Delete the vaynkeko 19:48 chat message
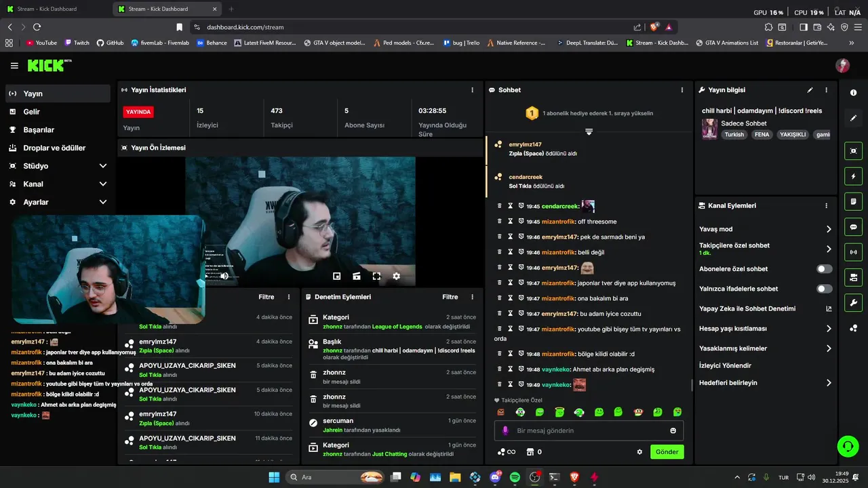The width and height of the screenshot is (868, 488). [500, 369]
